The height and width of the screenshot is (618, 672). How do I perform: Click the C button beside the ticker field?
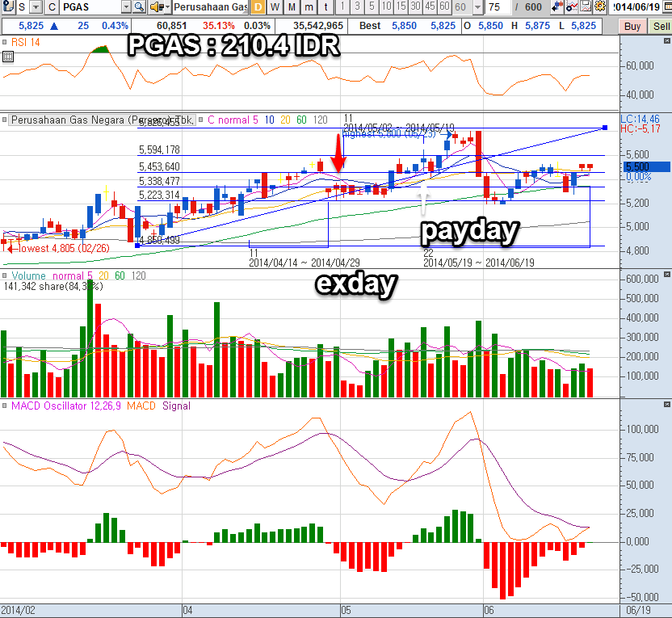point(52,6)
